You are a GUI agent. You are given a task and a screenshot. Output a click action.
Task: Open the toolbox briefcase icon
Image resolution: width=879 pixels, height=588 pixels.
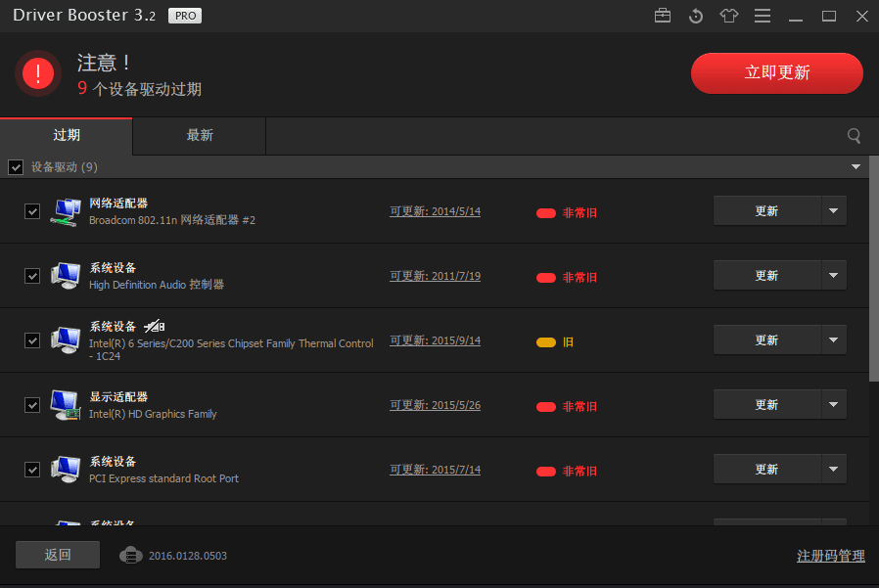663,15
